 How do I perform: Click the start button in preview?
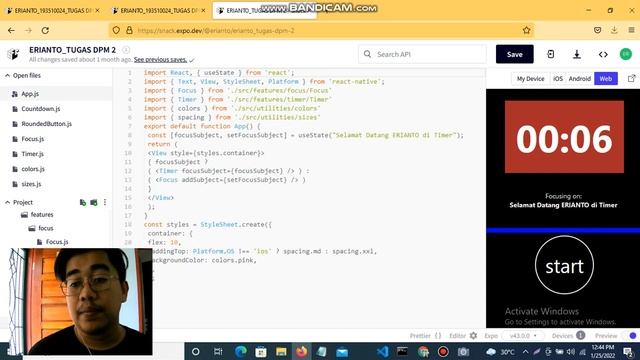coord(564,265)
